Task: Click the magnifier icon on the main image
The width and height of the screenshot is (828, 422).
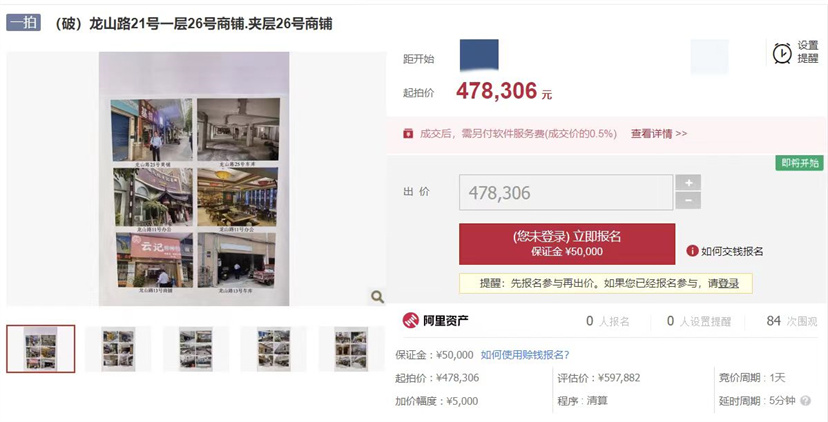Action: coord(378,297)
